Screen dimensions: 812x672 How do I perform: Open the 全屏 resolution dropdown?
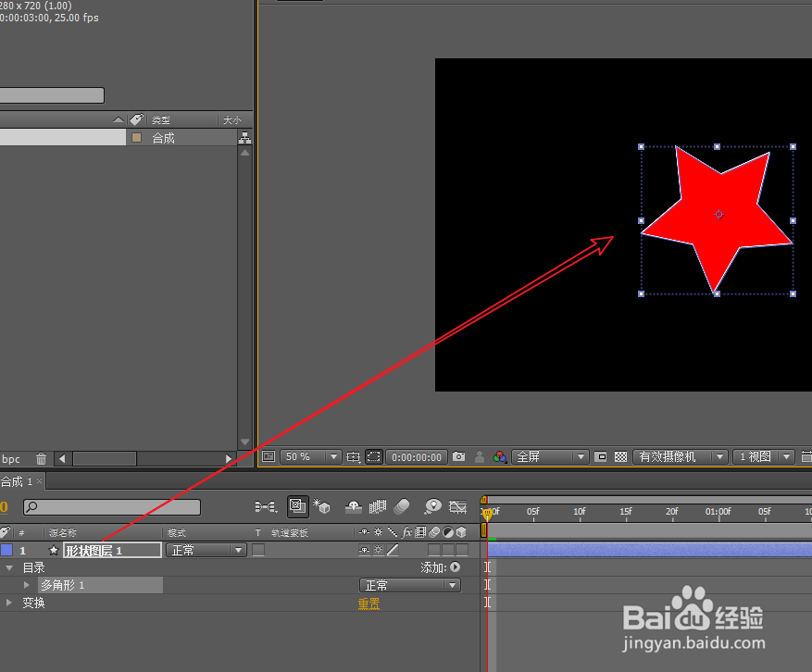(x=550, y=456)
